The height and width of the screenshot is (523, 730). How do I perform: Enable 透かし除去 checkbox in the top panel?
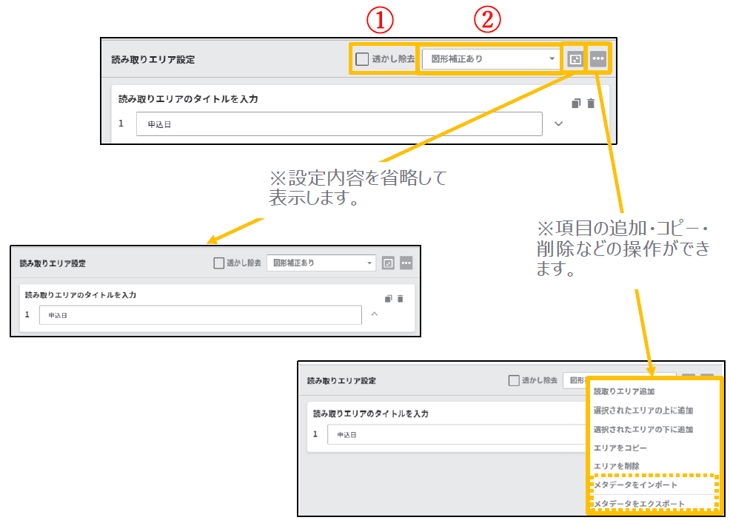point(362,59)
